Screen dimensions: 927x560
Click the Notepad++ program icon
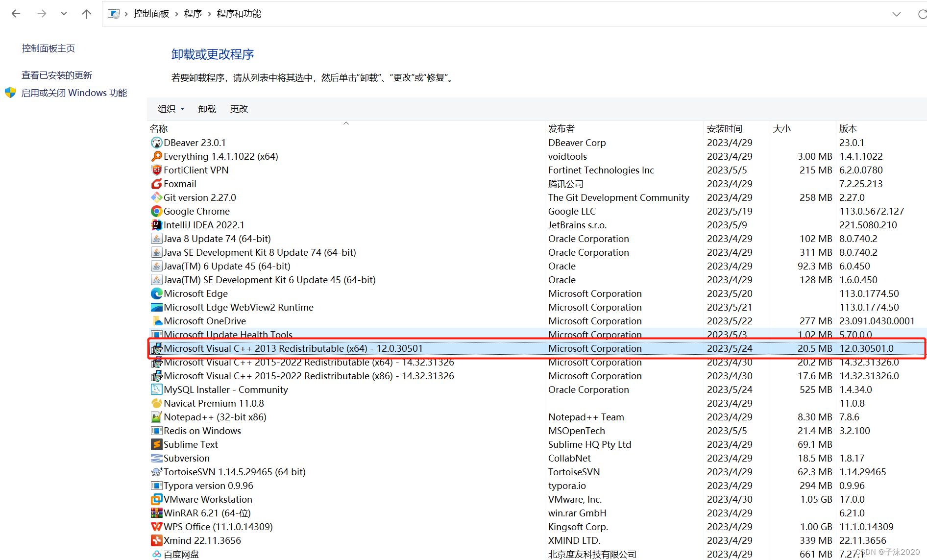pyautogui.click(x=156, y=417)
